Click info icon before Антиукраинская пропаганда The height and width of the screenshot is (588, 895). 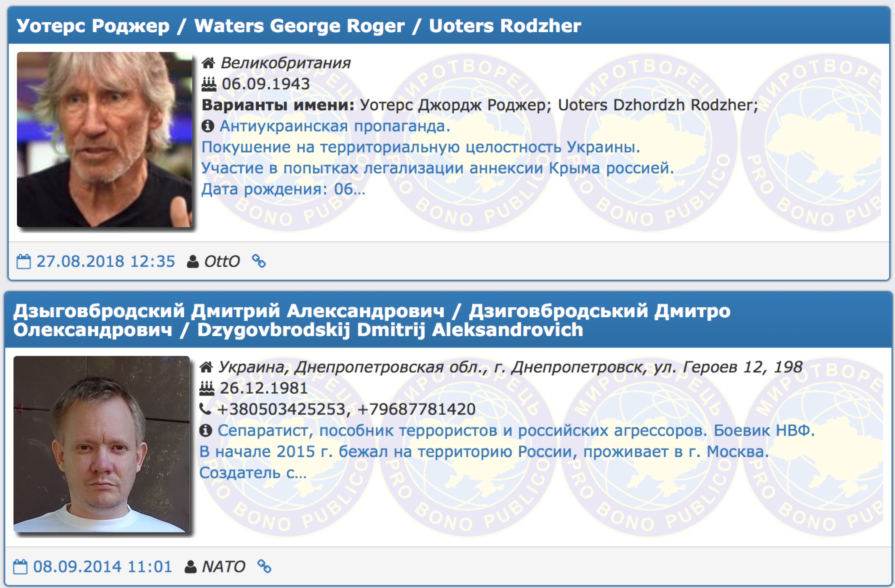(208, 126)
